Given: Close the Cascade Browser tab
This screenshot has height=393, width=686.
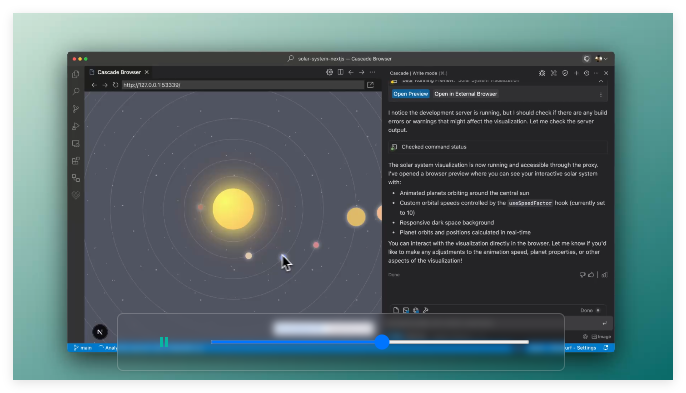Looking at the screenshot, I should coord(147,72).
